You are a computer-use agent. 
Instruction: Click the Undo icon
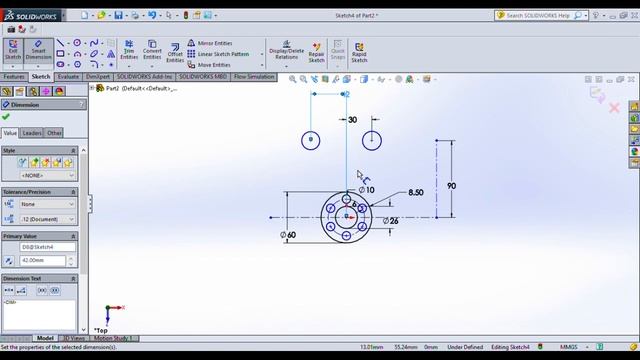coord(152,16)
